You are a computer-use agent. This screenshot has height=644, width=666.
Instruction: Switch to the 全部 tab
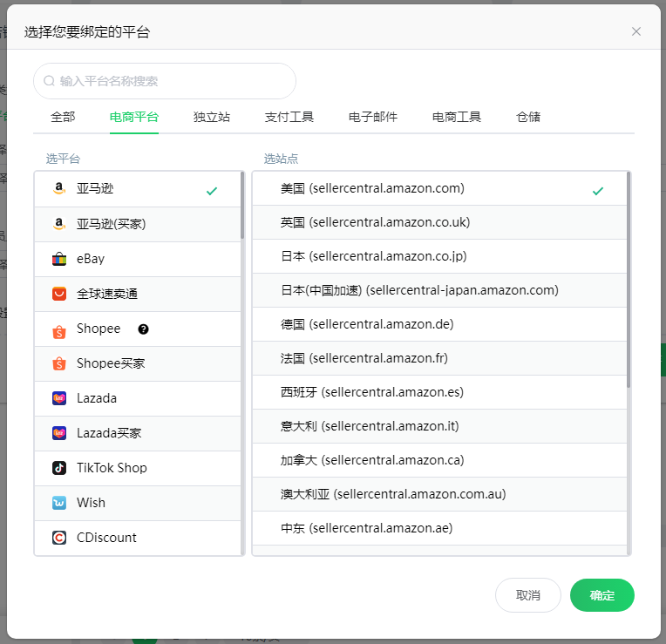(x=63, y=117)
